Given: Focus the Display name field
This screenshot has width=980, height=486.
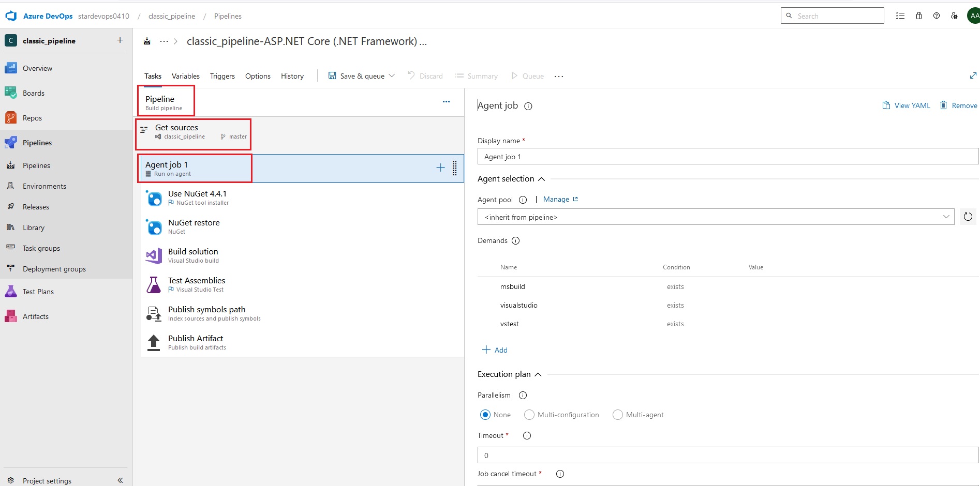Looking at the screenshot, I should [728, 157].
